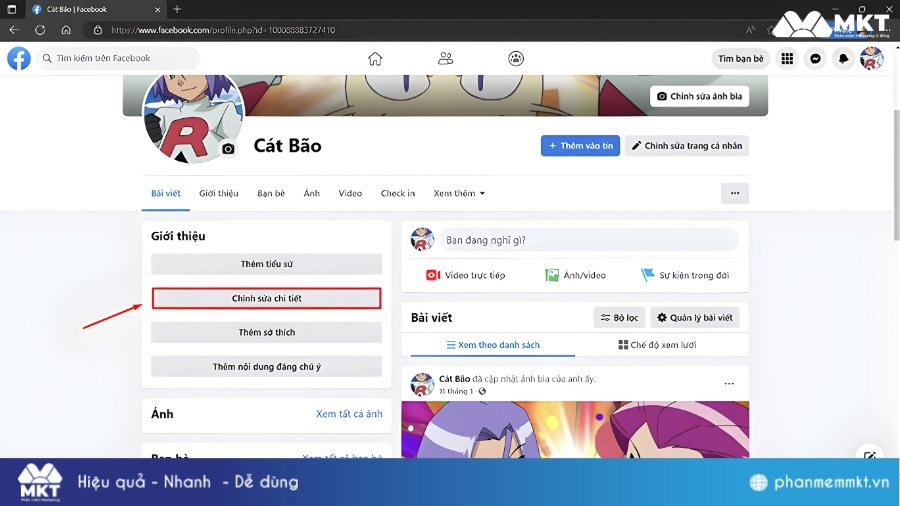The height and width of the screenshot is (506, 900).
Task: Click the Cát Bão author name on the post
Action: [454, 379]
